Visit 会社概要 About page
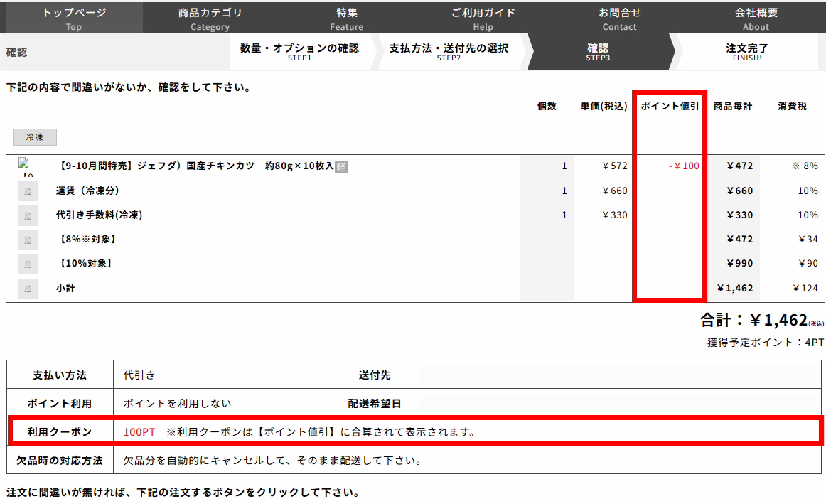826x504 pixels. 756,18
